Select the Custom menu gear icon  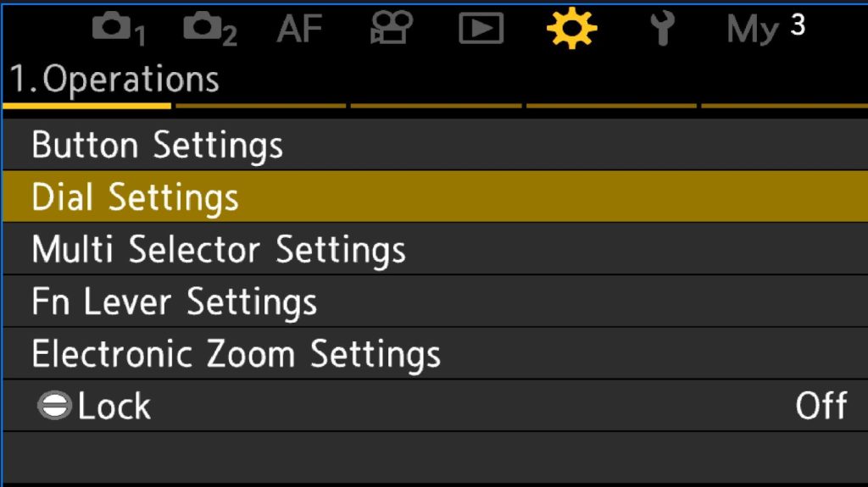click(x=570, y=30)
